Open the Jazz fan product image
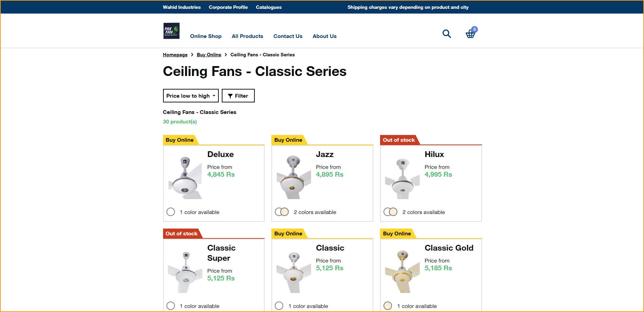This screenshot has width=644, height=312. pos(294,178)
